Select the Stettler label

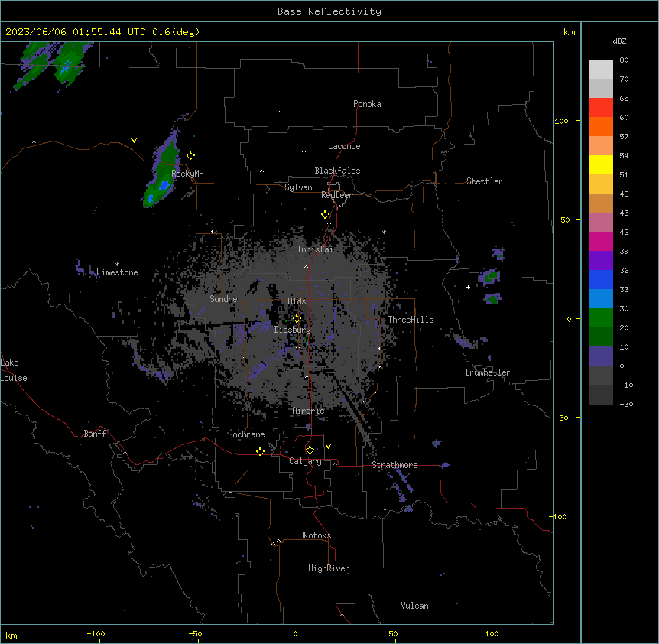(485, 181)
